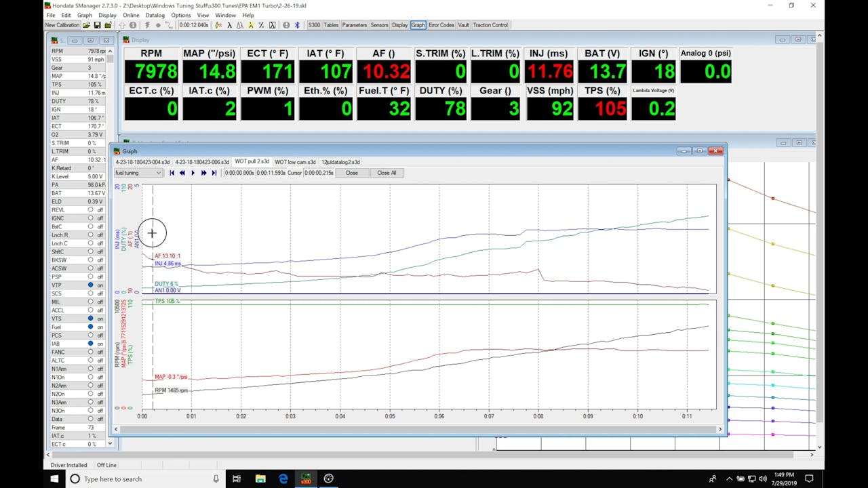Expand hidden icons in the system tray
Screen dimensions: 868x488
click(730, 479)
